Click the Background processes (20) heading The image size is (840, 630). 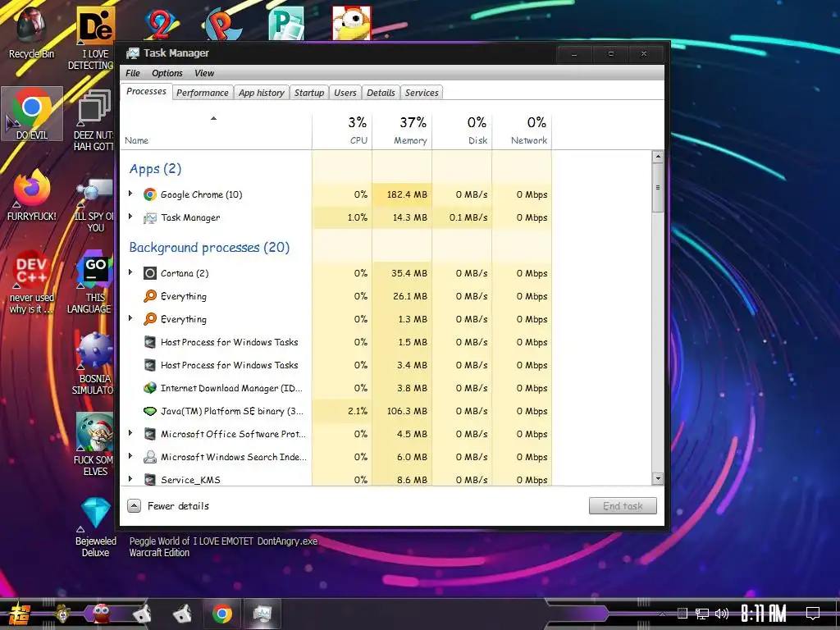coord(209,248)
